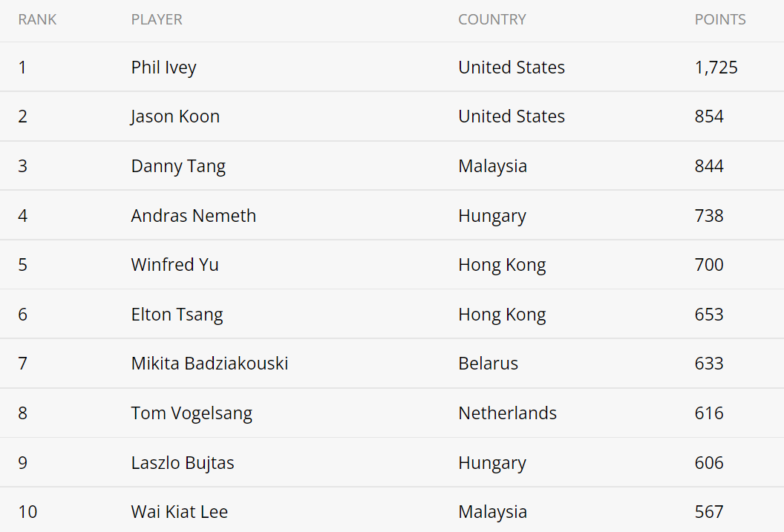The image size is (784, 532).
Task: Click the Jason Koon player name
Action: point(175,116)
